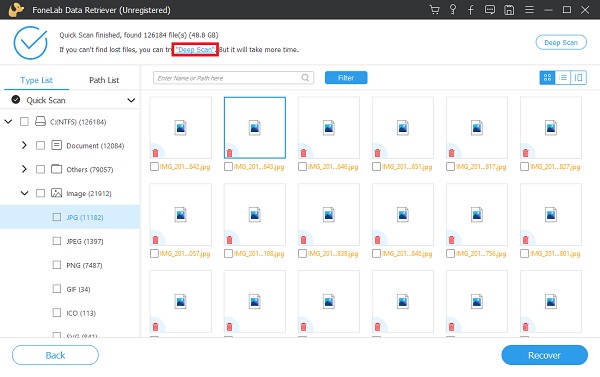
Task: Collapse the Image tree node
Action: coord(24,193)
